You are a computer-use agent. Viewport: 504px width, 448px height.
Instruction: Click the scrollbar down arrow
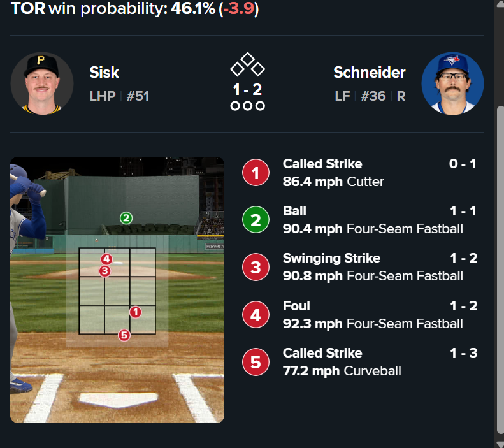click(499, 442)
